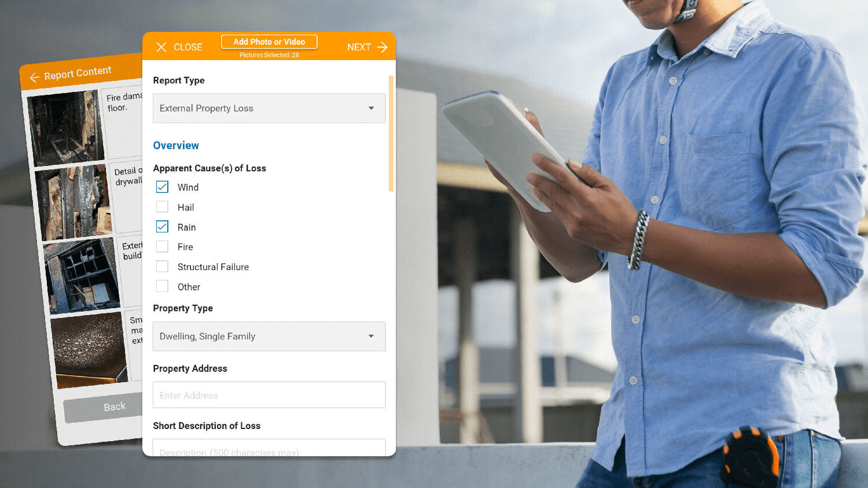The height and width of the screenshot is (488, 868).
Task: Open the exterior building photo thumbnail
Action: pyautogui.click(x=82, y=276)
